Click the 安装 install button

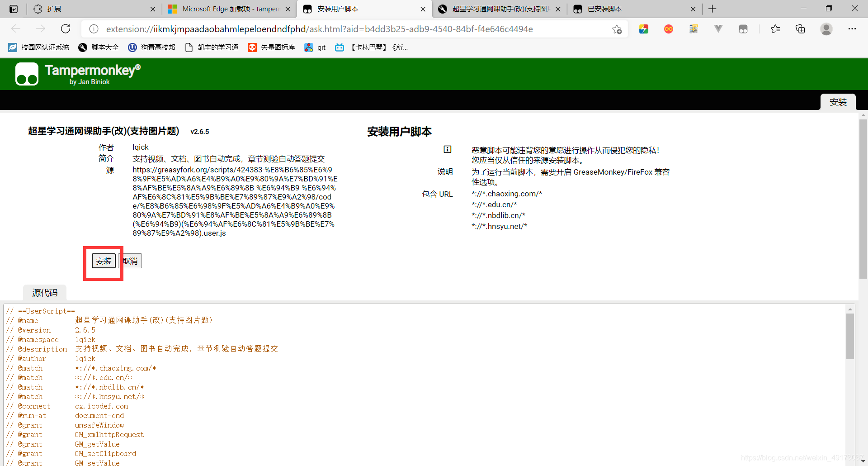[x=104, y=261]
